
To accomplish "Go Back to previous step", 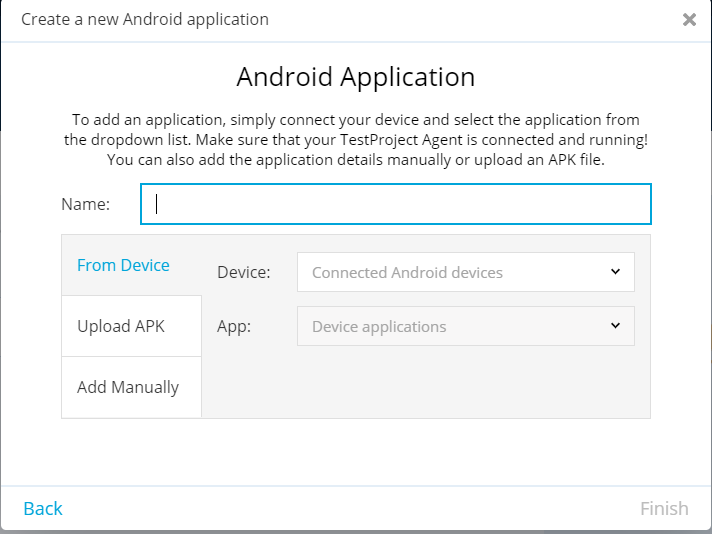I will point(43,509).
